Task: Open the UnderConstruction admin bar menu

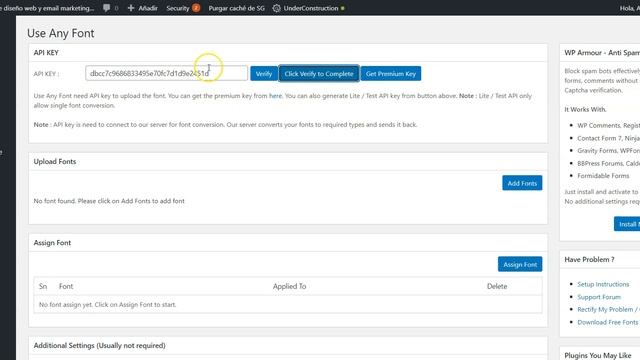Action: (x=309, y=8)
